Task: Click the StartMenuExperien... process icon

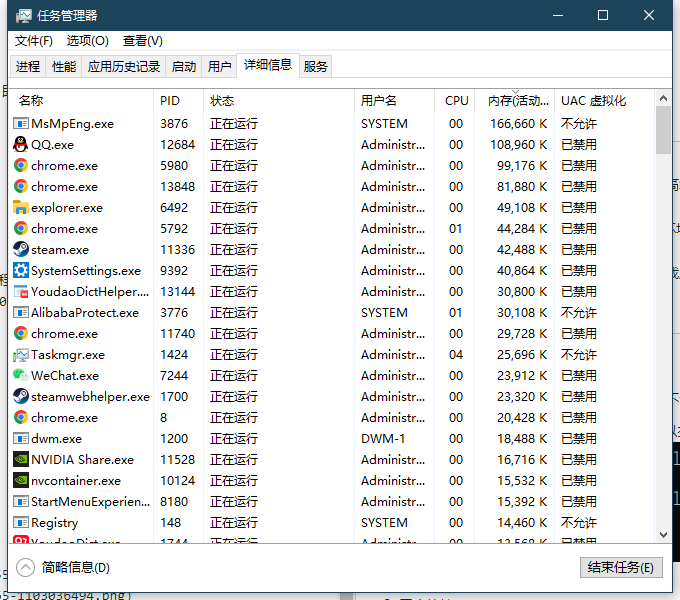Action: tap(20, 502)
